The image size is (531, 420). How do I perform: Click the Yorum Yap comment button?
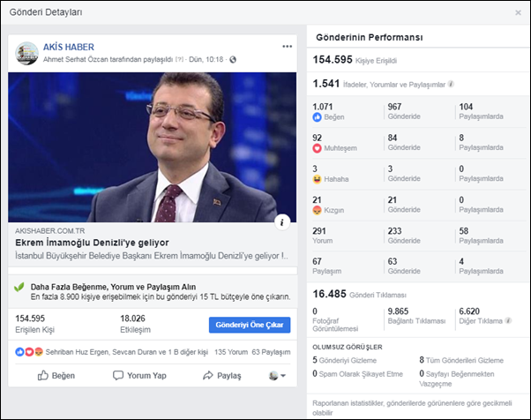(x=139, y=375)
